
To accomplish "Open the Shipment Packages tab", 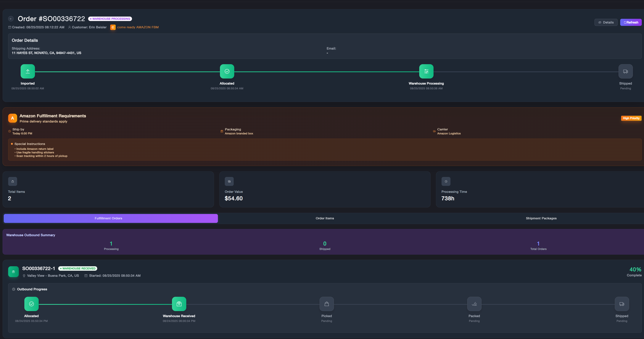I will point(541,218).
